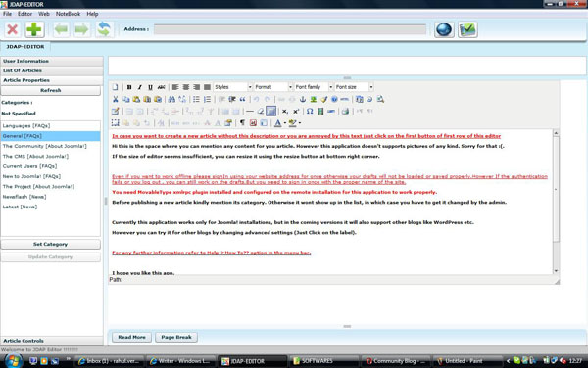Click the Page Break button
Image resolution: width=588 pixels, height=368 pixels.
pyautogui.click(x=176, y=337)
